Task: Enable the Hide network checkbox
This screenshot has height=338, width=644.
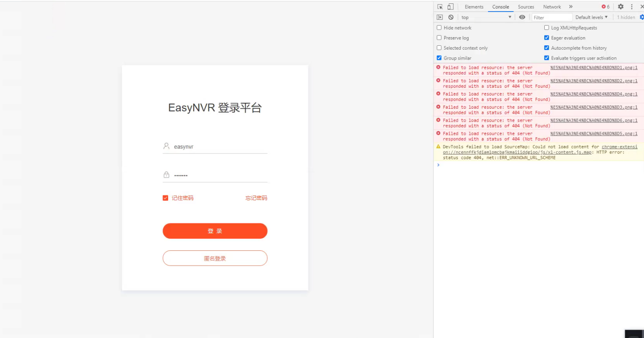Action: (439, 28)
